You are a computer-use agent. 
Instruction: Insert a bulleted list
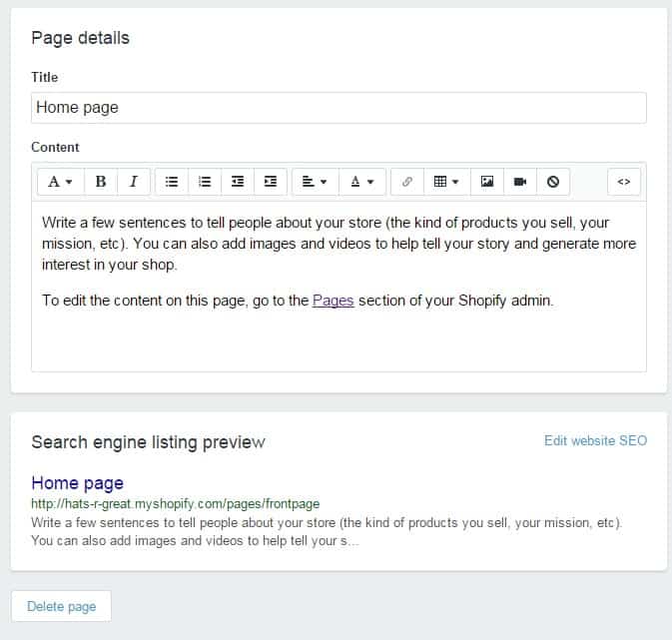click(x=172, y=182)
